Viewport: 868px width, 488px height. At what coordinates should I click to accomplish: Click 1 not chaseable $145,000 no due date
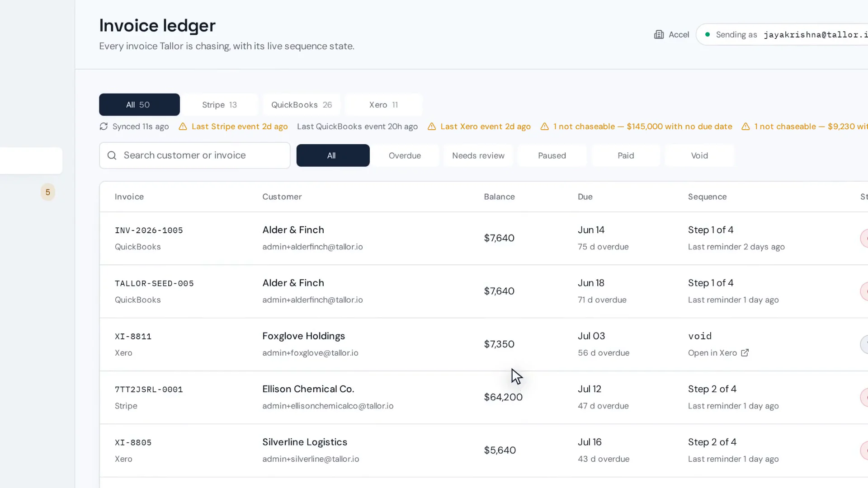pos(643,127)
